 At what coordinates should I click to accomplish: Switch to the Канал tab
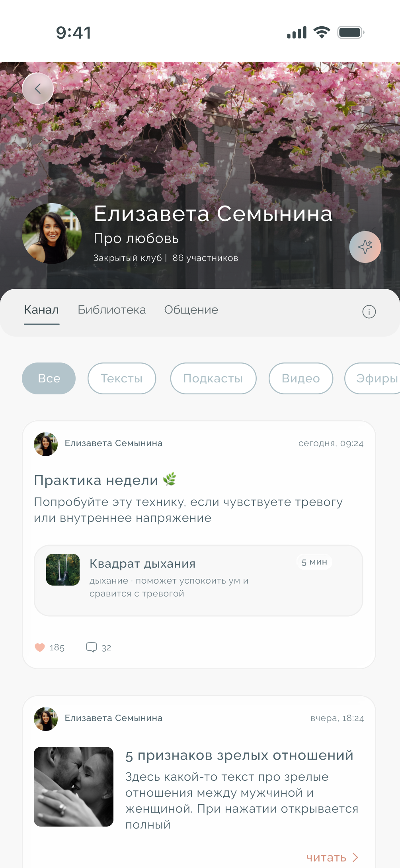point(41,310)
